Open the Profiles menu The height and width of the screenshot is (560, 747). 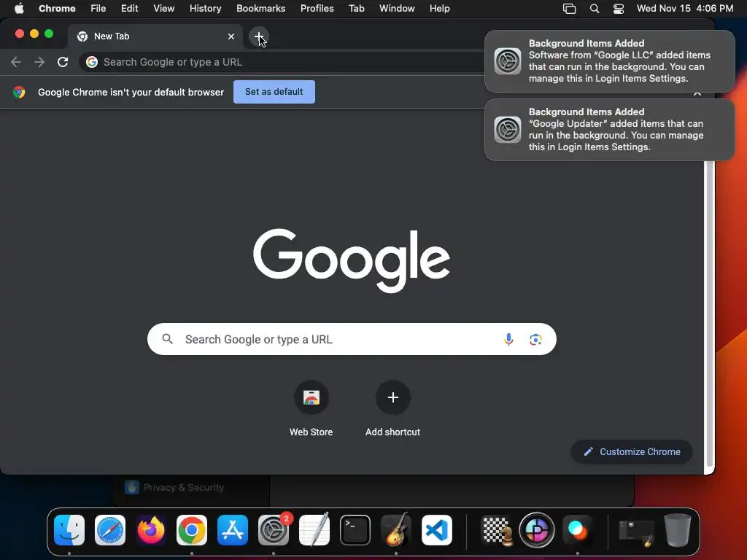(317, 9)
